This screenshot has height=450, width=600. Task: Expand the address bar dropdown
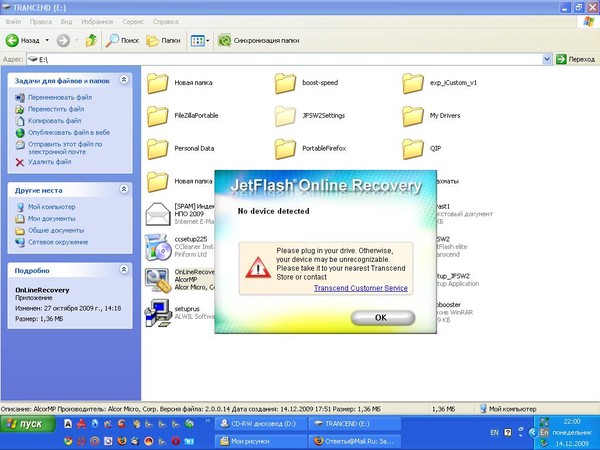coord(547,59)
